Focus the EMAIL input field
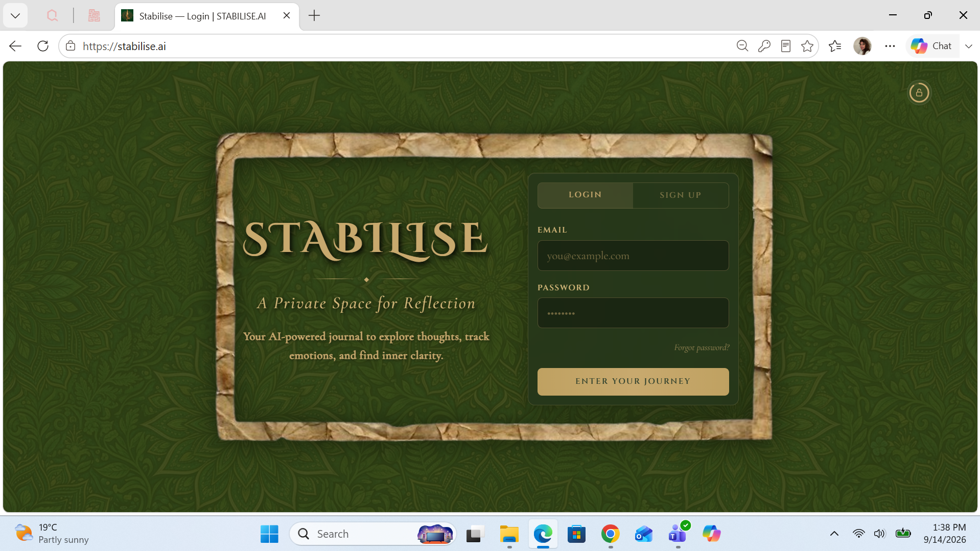Image resolution: width=980 pixels, height=551 pixels. pyautogui.click(x=633, y=256)
